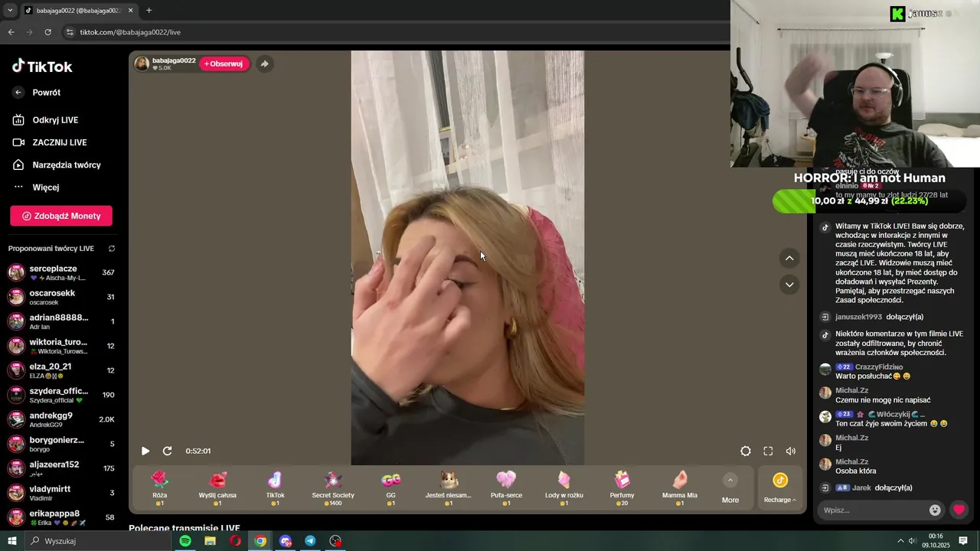
Task: Open andrekgg9 live in suggestions
Action: pos(61,419)
